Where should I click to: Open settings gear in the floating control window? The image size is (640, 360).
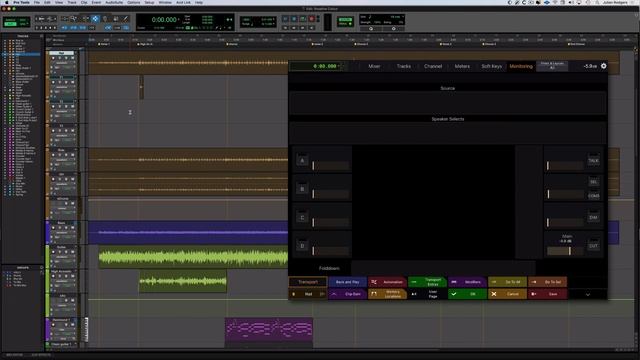tap(603, 66)
